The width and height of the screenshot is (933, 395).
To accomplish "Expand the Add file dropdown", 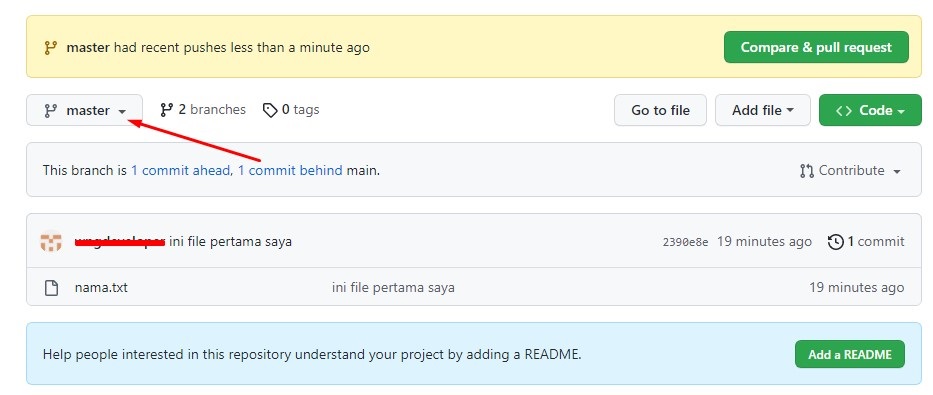I will (x=763, y=110).
